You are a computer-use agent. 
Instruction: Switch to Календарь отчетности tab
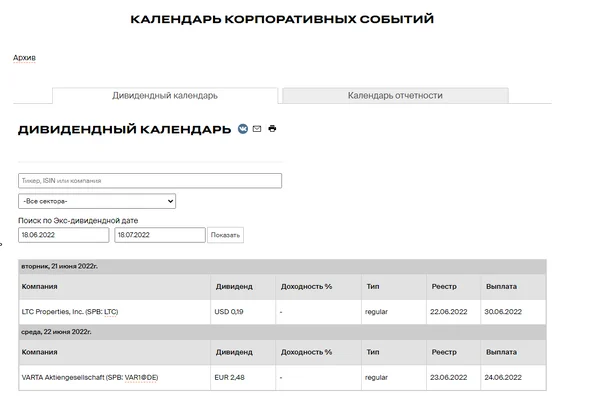[x=395, y=96]
